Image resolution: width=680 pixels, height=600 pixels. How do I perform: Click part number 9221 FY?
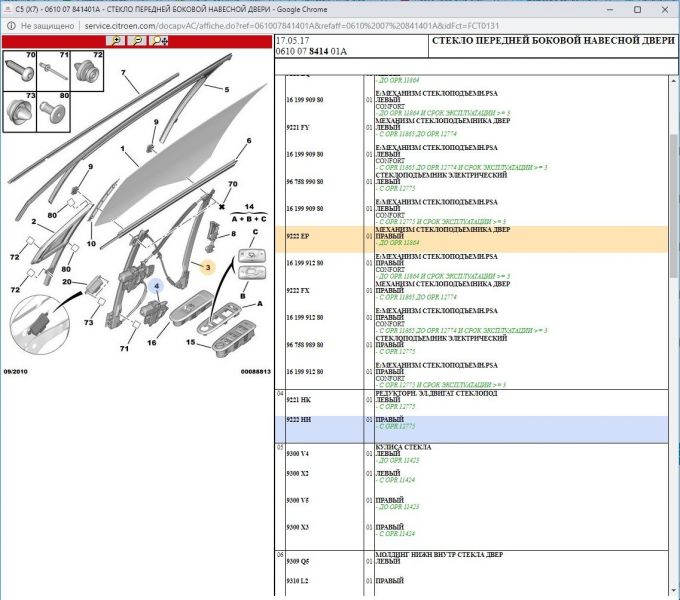(x=297, y=127)
